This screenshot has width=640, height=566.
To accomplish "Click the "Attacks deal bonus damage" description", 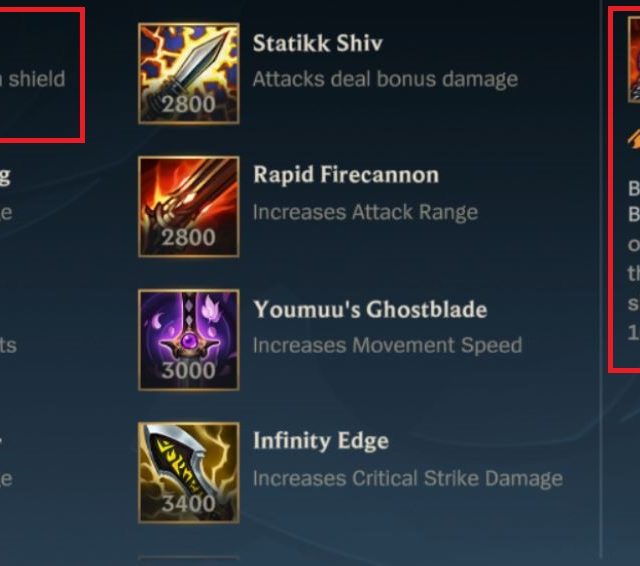I will [385, 79].
